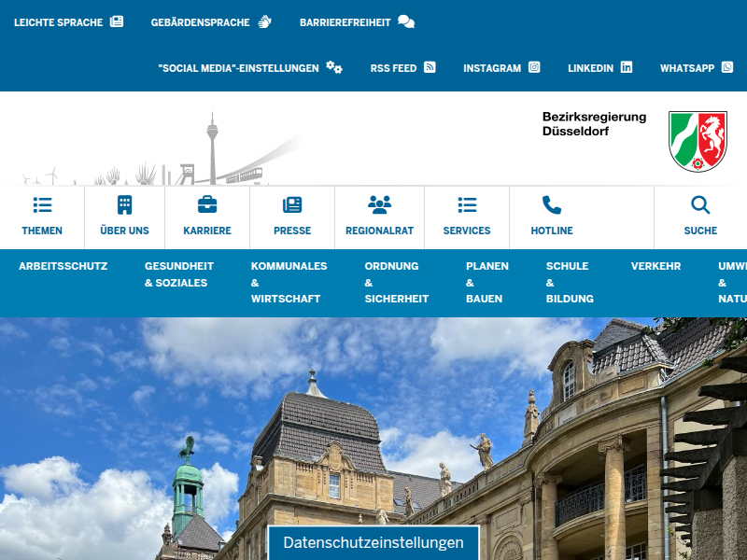
Task: Open the LinkedIn text link
Action: point(590,68)
